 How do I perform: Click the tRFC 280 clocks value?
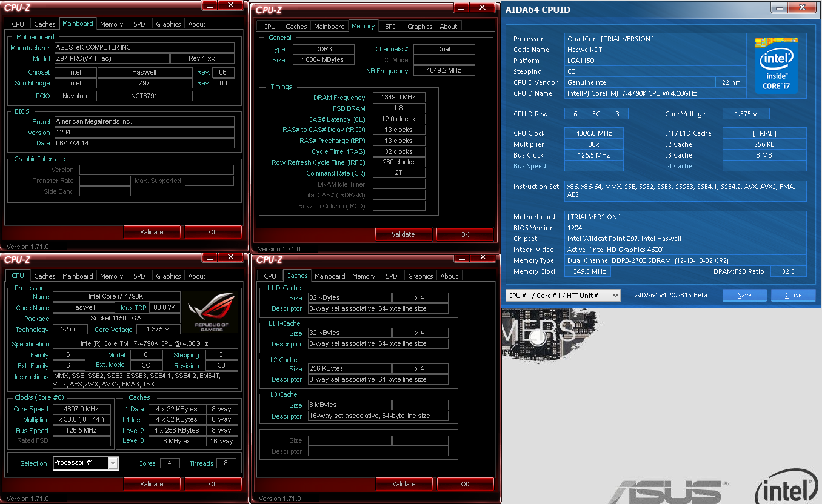pos(399,162)
